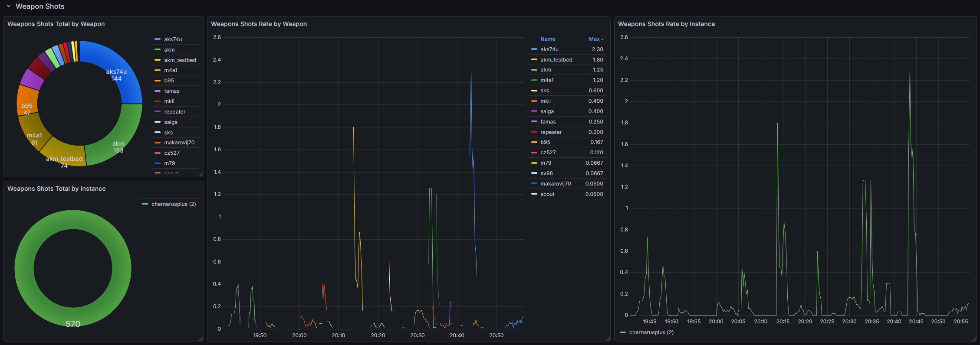The width and height of the screenshot is (980, 345).
Task: Sort the legend by the Max column
Action: click(595, 39)
